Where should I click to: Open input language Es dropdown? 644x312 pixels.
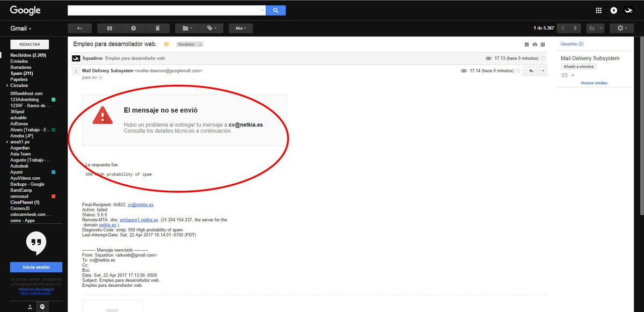coord(596,28)
